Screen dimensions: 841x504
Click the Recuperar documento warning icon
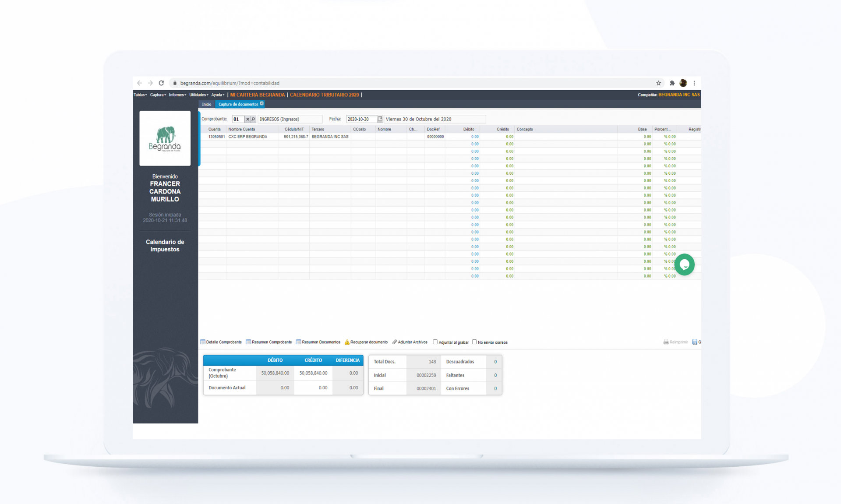[x=347, y=342]
